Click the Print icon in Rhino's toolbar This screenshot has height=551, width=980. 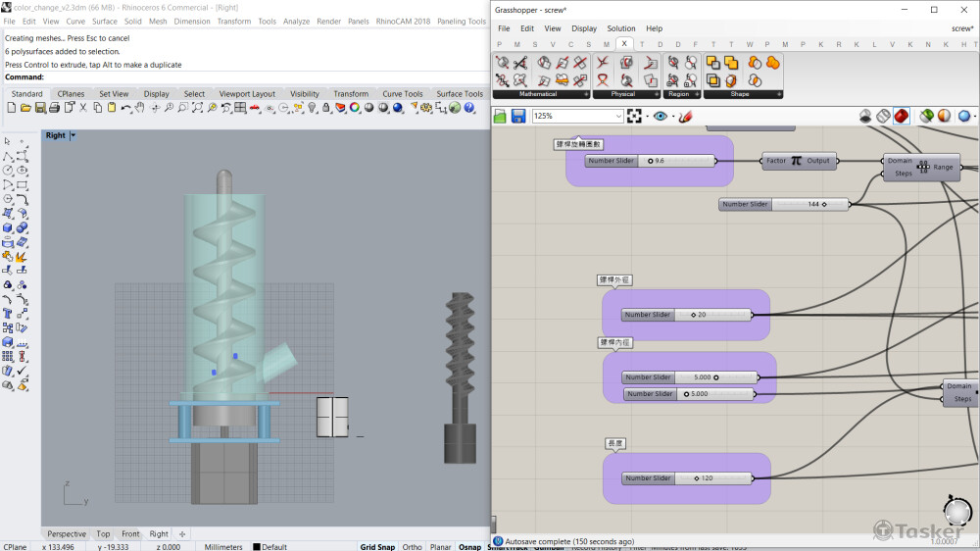point(52,108)
